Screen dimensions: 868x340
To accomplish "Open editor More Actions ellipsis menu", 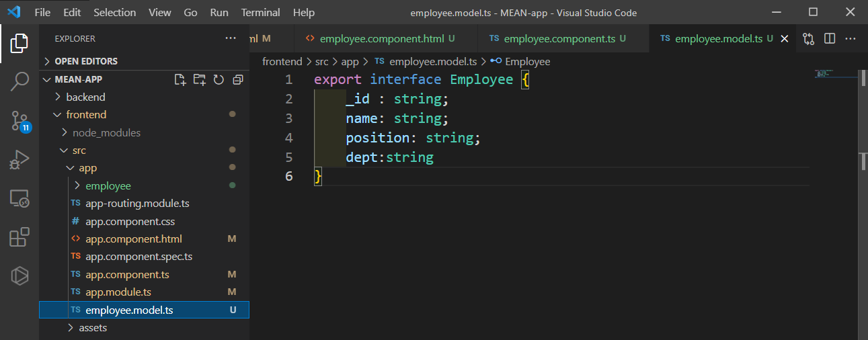I will (851, 39).
